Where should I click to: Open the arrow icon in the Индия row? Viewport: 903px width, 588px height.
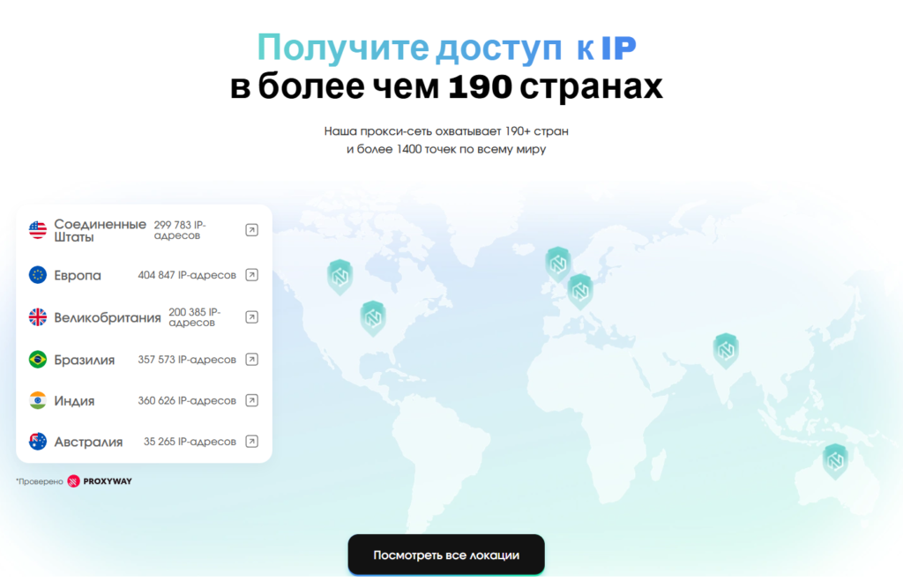pyautogui.click(x=251, y=400)
